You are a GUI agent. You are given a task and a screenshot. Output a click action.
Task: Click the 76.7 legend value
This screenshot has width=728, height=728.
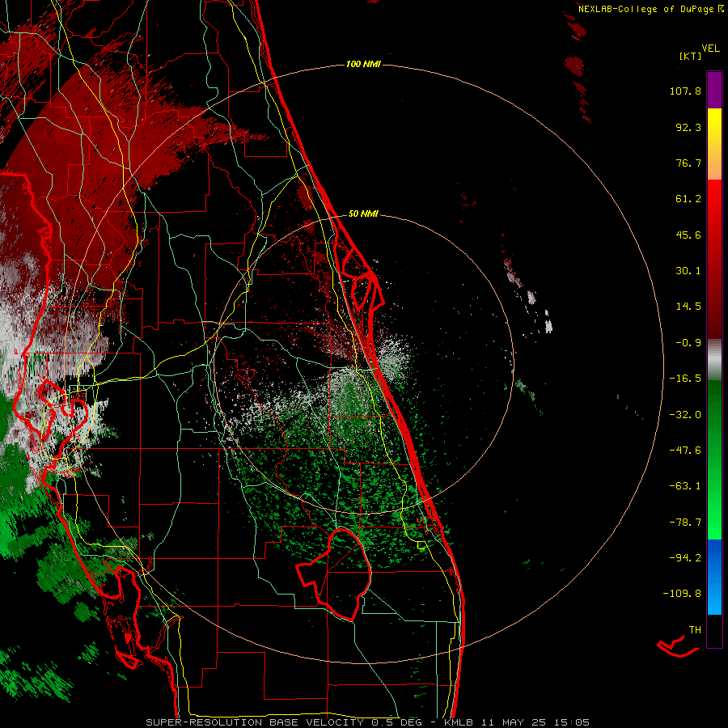[x=688, y=163]
